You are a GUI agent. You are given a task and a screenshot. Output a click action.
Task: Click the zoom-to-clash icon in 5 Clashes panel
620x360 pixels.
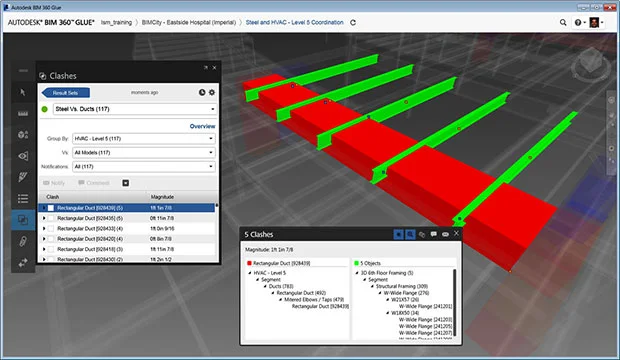[x=410, y=234]
